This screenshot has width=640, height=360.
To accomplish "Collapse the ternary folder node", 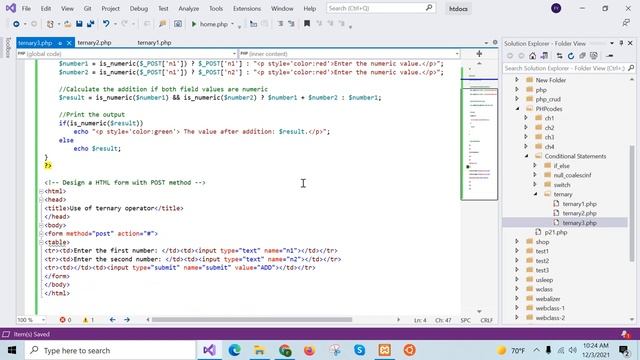I will click(x=535, y=194).
